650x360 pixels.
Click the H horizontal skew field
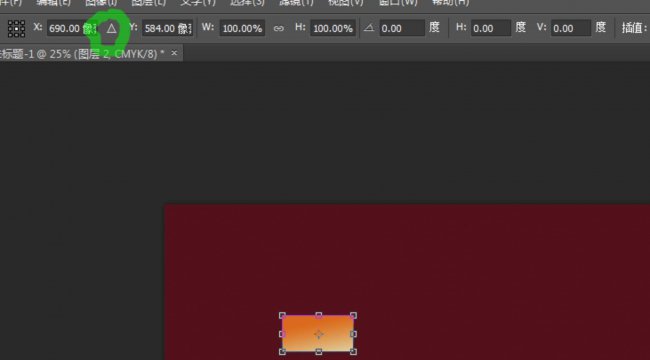pyautogui.click(x=491, y=28)
